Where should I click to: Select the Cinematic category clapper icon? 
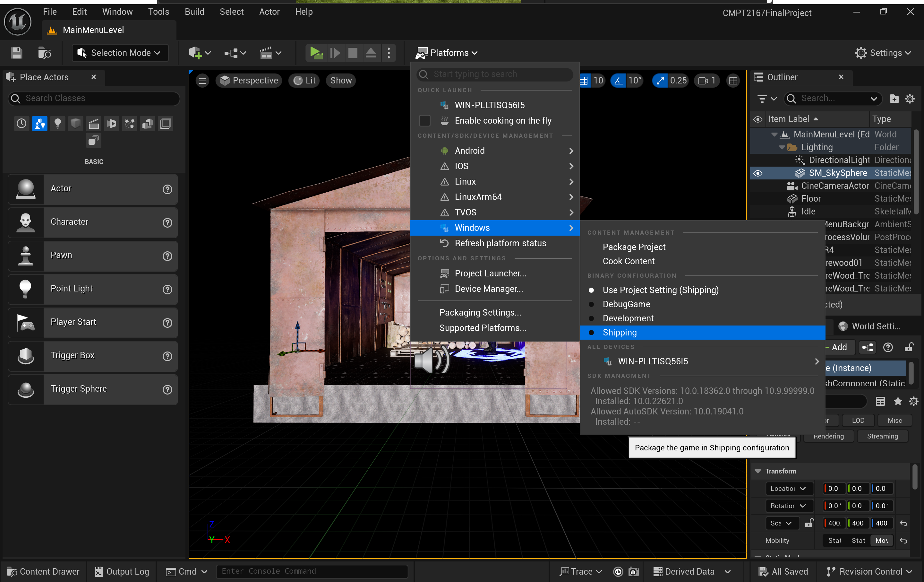click(x=94, y=124)
